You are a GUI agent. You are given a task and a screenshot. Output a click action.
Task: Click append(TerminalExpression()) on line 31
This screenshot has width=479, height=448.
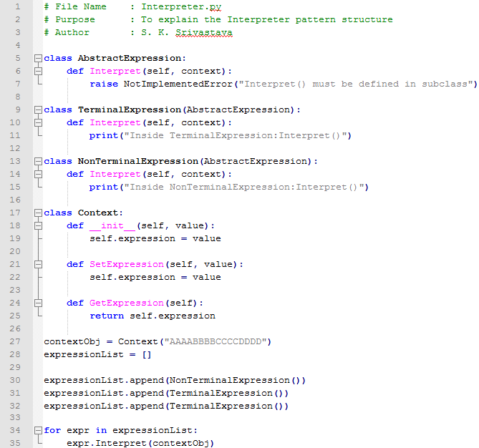209,393
